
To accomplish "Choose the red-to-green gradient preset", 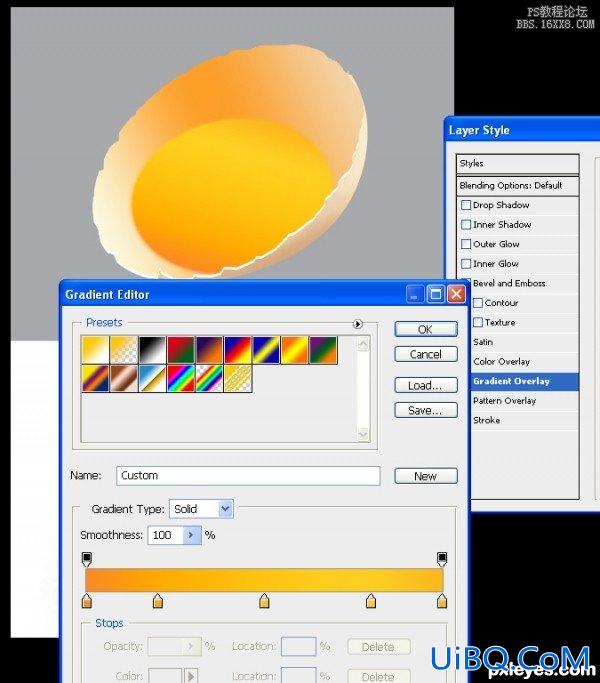I will pyautogui.click(x=181, y=350).
